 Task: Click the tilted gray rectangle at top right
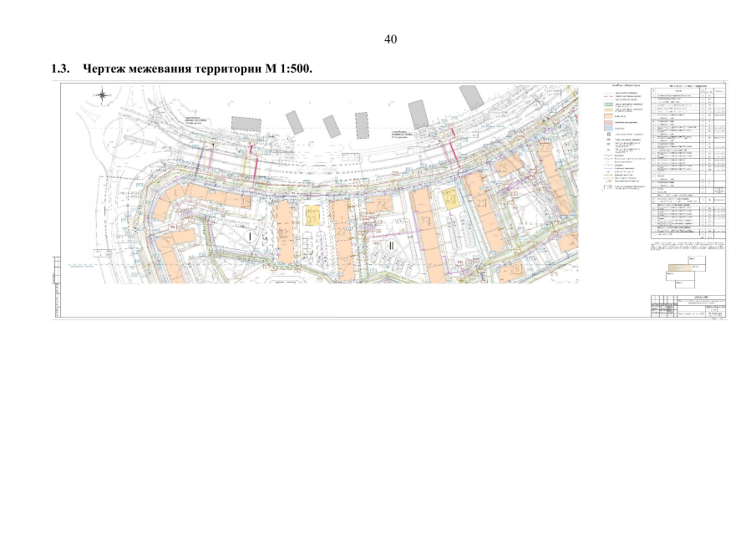pyautogui.click(x=471, y=98)
